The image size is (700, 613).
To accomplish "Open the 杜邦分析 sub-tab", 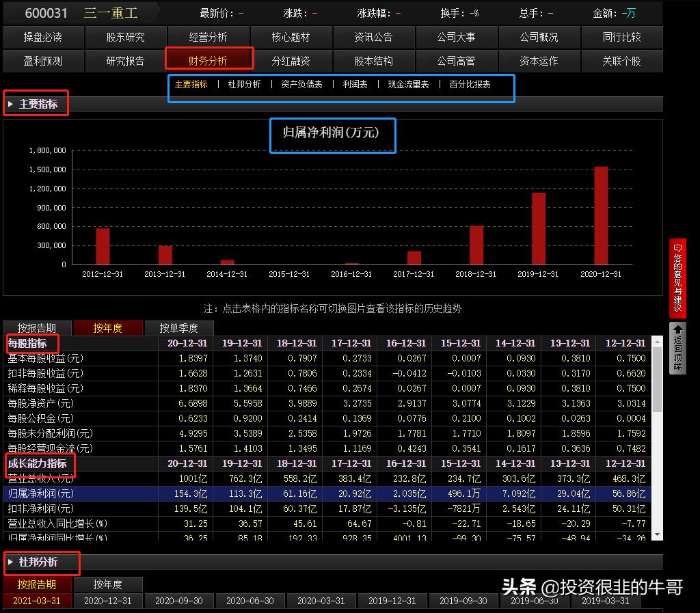I will coord(244,88).
